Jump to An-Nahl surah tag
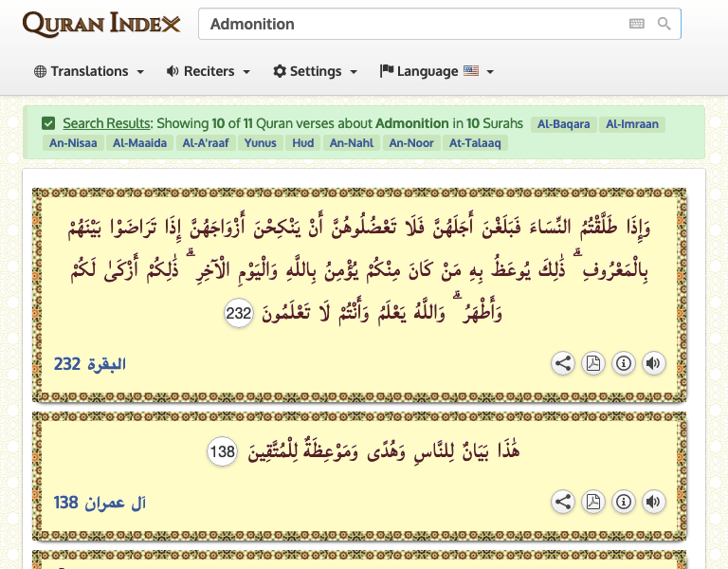Viewport: 728px width, 569px height. pos(352,143)
